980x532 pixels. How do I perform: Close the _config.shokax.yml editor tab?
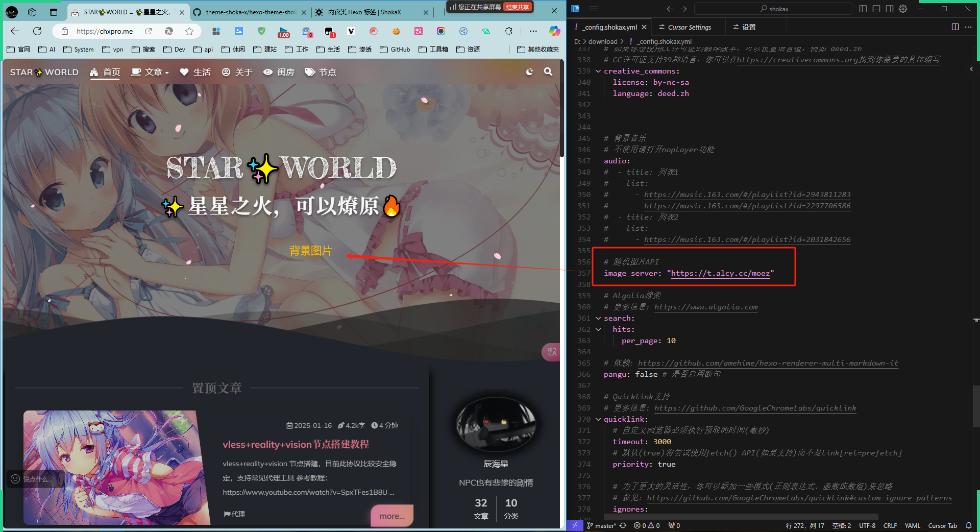coord(644,27)
